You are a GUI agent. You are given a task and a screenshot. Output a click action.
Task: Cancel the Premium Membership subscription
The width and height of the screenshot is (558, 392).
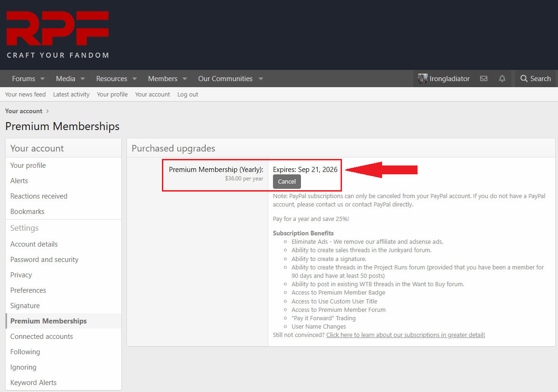click(x=286, y=182)
